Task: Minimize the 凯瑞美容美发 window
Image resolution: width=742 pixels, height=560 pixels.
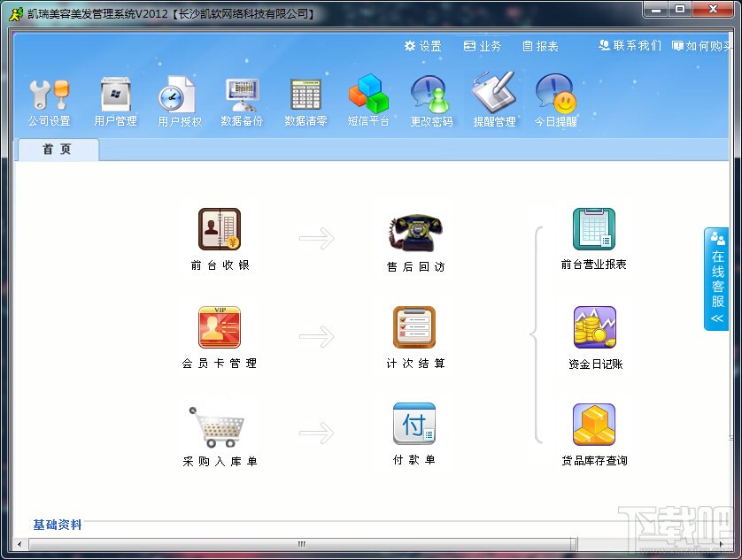Action: tap(656, 9)
